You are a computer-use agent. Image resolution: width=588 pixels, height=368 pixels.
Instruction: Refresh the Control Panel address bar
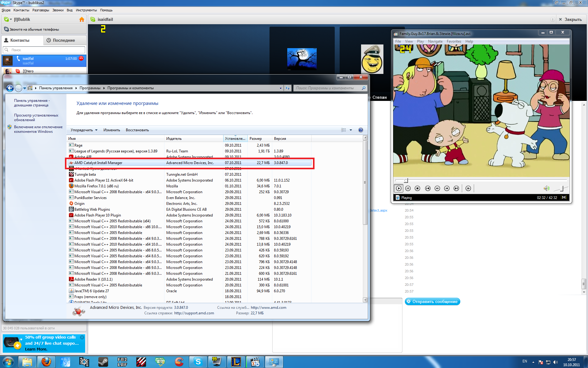click(287, 88)
